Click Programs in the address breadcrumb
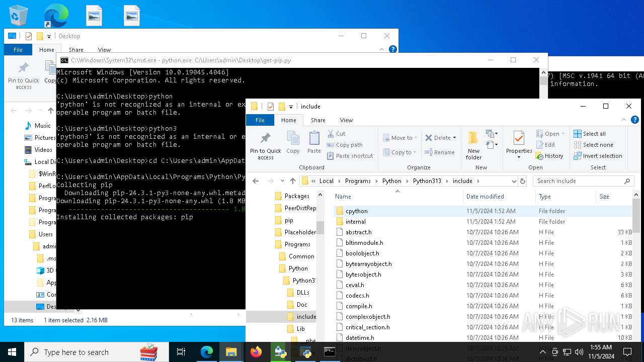Viewport: 644px width, 362px height. (358, 181)
